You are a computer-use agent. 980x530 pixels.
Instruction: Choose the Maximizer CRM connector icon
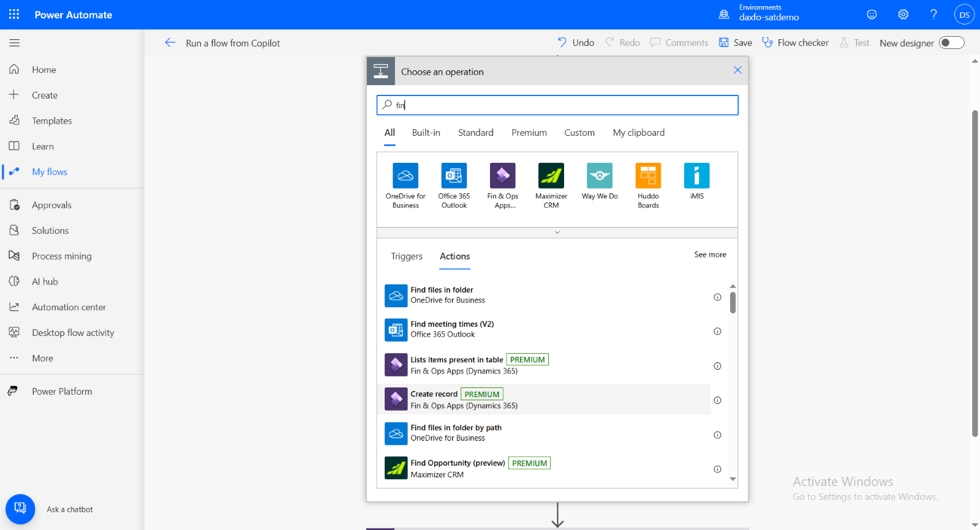(551, 176)
